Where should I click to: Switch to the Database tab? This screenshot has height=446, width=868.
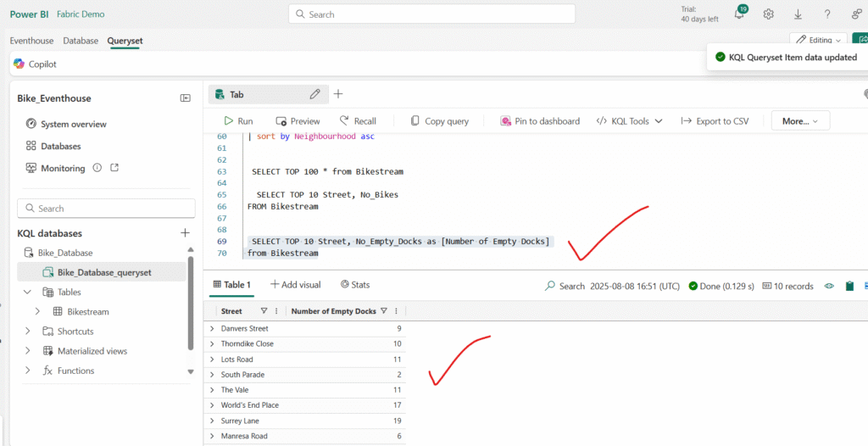point(81,41)
